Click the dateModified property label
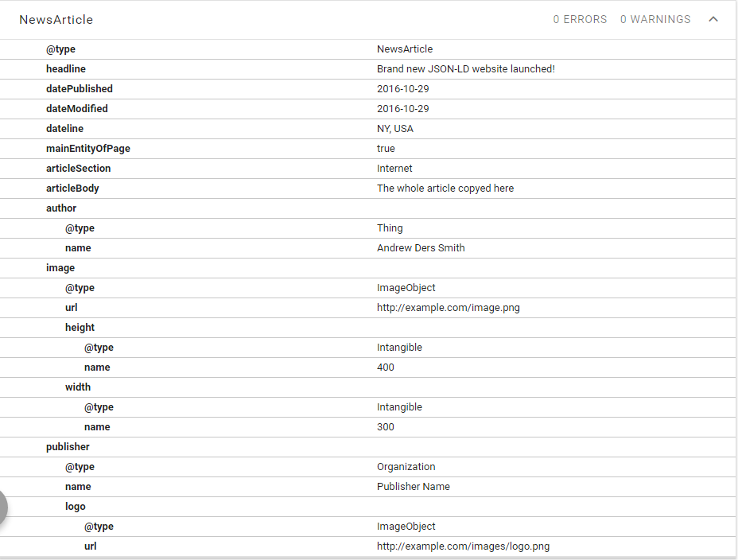 tap(77, 109)
